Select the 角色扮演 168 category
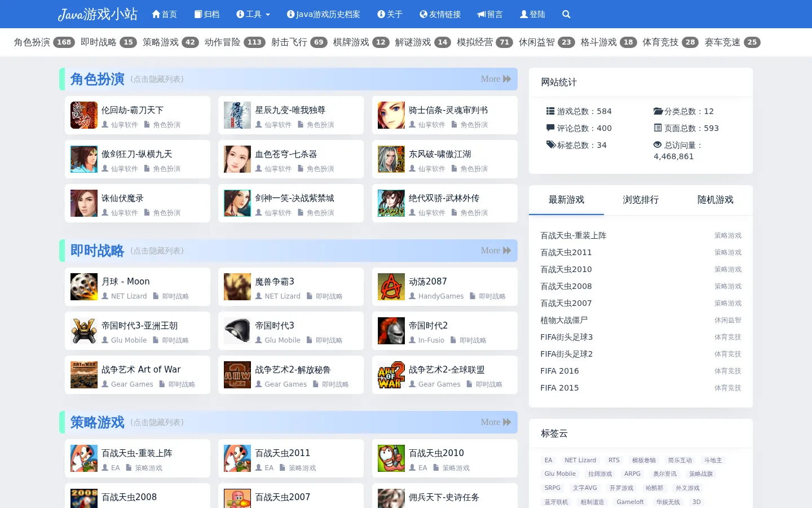The width and height of the screenshot is (812, 508). [45, 42]
